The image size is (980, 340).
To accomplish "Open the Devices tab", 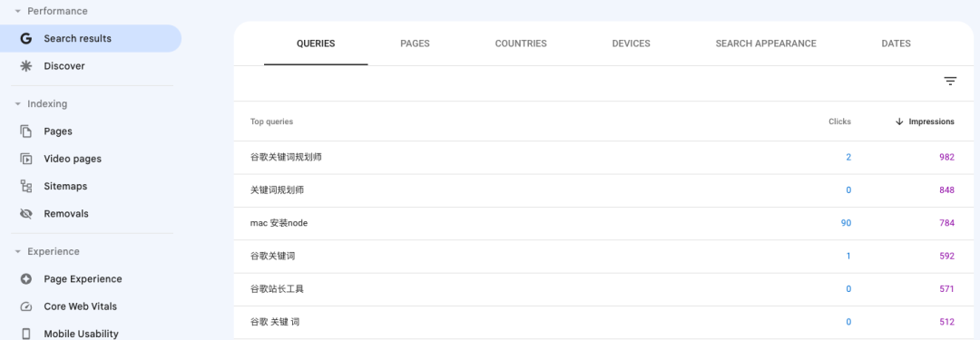I will click(632, 44).
